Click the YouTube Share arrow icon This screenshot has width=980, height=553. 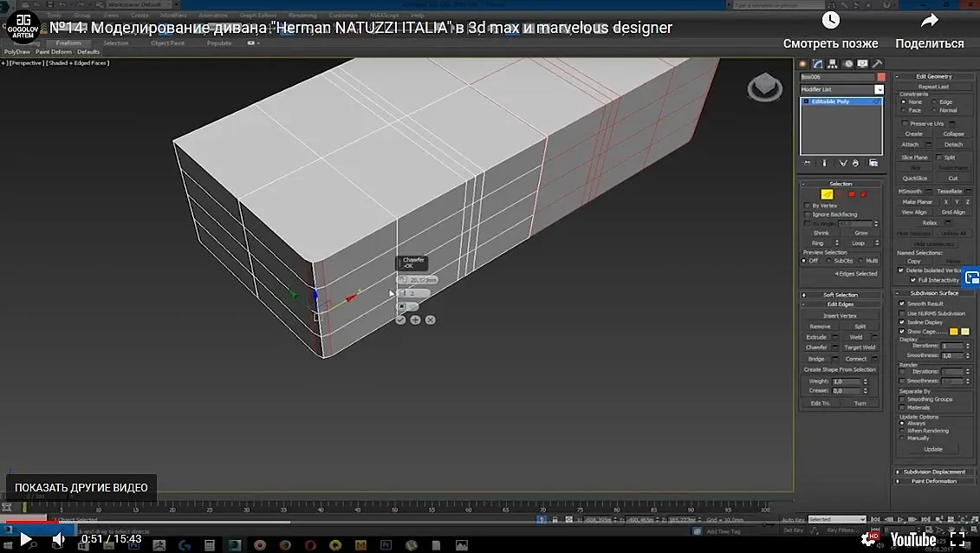click(x=930, y=21)
